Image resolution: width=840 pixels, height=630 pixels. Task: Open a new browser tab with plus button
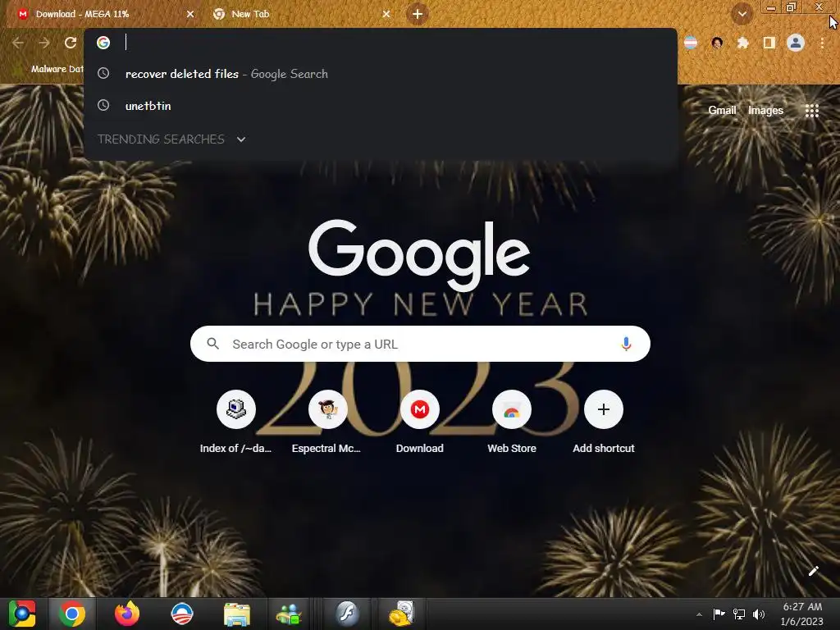pyautogui.click(x=418, y=14)
